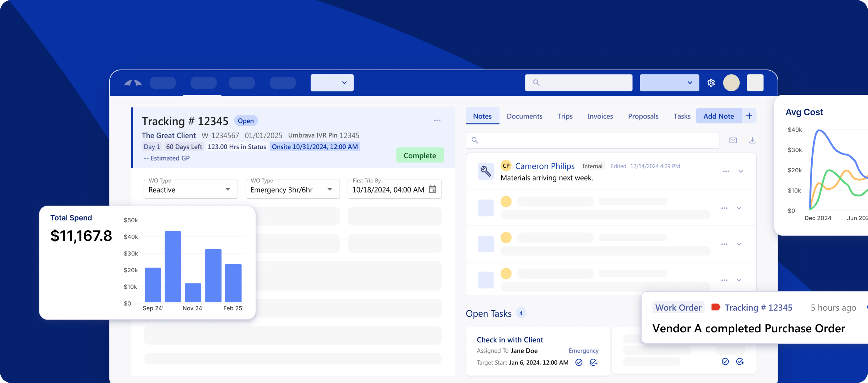
Task: Expand the Cameron Philips note chevron
Action: click(741, 172)
